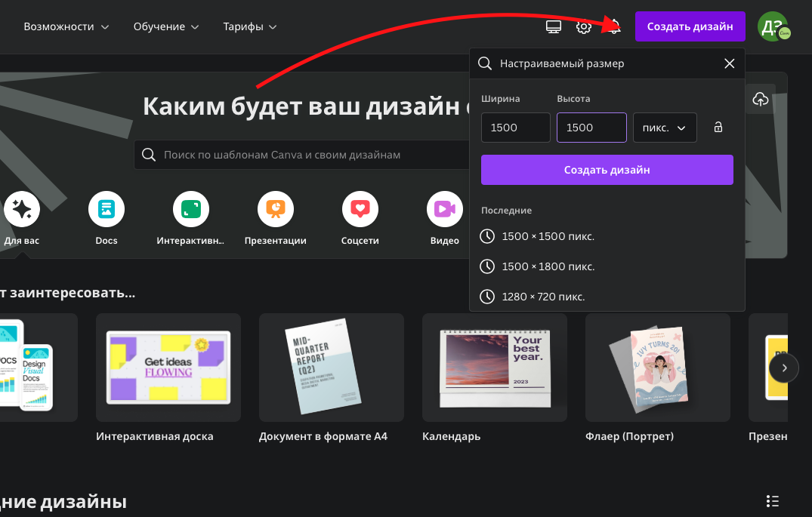Click the cloud upload icon
The height and width of the screenshot is (517, 812).
(760, 99)
